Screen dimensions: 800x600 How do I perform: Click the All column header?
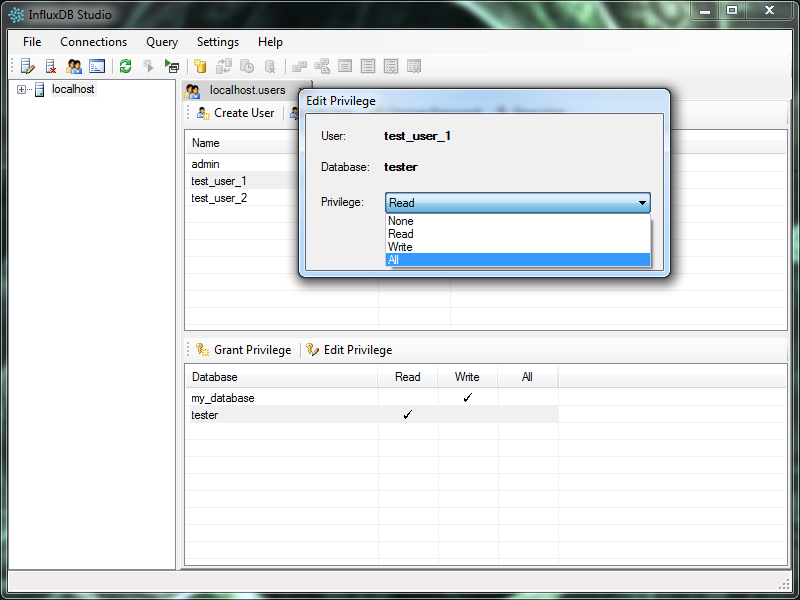[528, 377]
